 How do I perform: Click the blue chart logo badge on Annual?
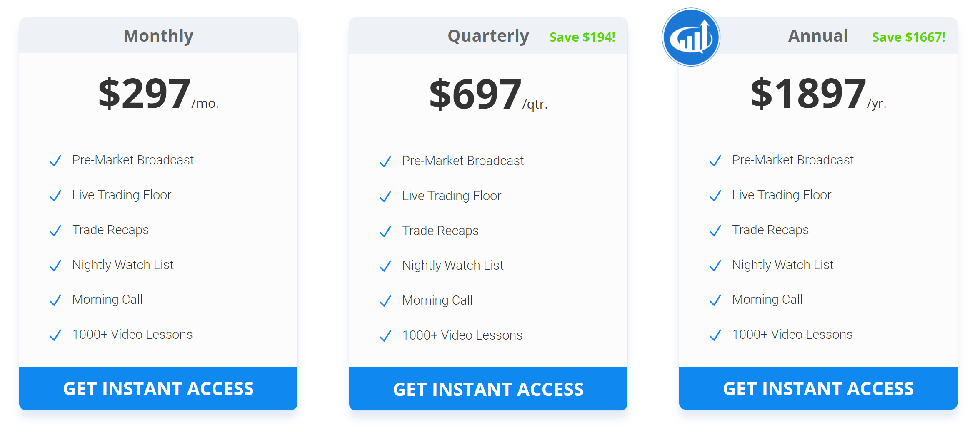pos(691,37)
